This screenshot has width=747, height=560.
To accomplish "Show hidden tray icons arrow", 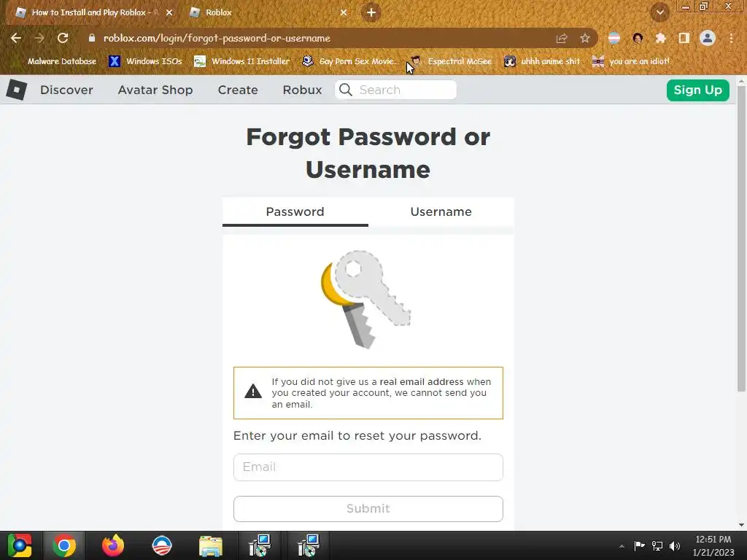I will pyautogui.click(x=622, y=546).
